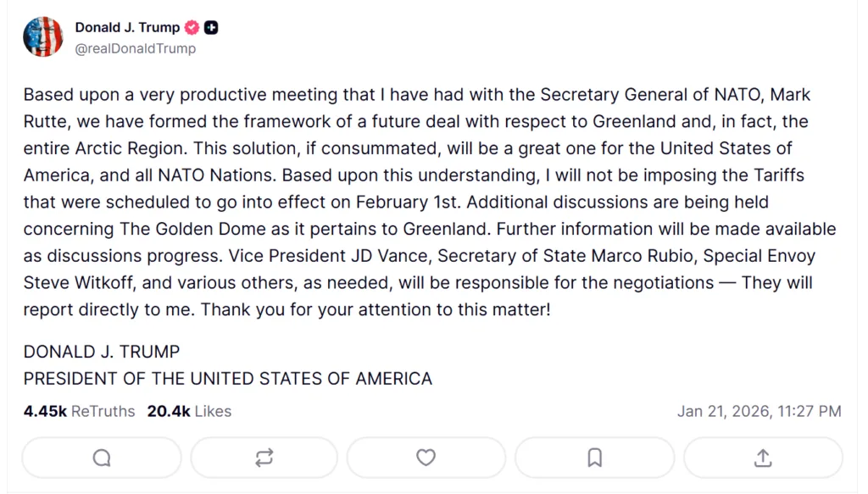Open the Donald J. Trump display name
The height and width of the screenshot is (494, 868).
point(127,27)
